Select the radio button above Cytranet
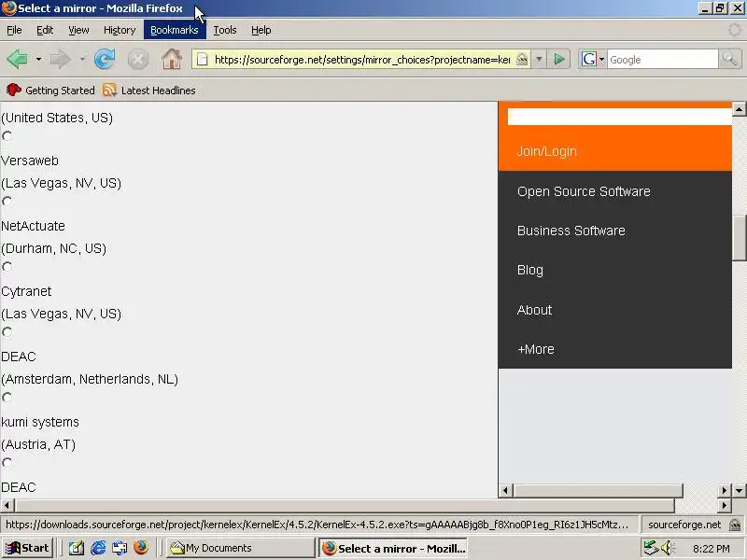The image size is (747, 560). 7,267
